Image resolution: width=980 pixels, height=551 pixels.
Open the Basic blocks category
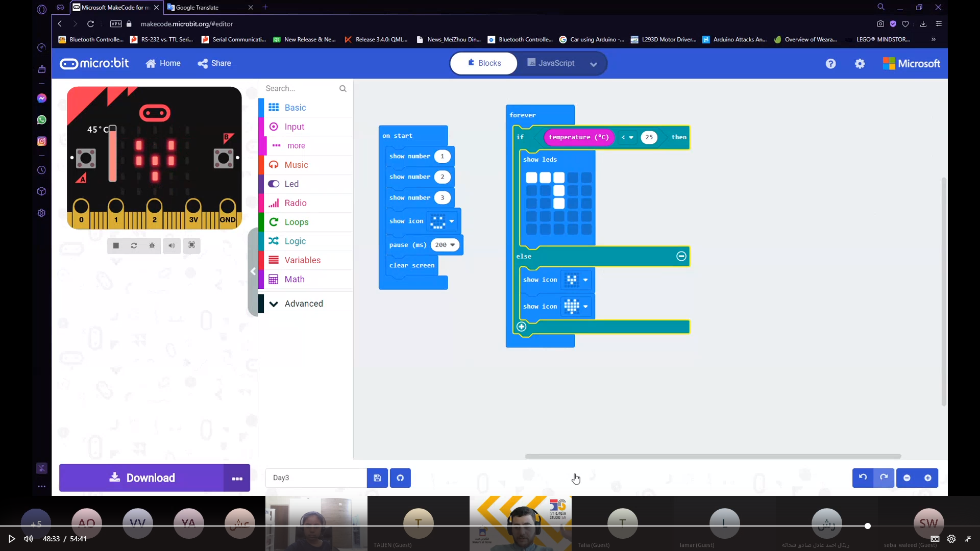coord(305,108)
